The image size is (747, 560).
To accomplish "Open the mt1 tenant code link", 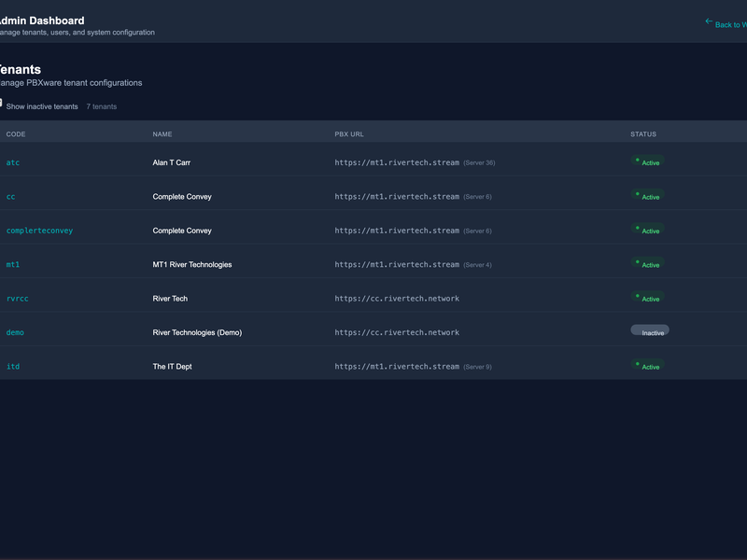I will click(13, 265).
